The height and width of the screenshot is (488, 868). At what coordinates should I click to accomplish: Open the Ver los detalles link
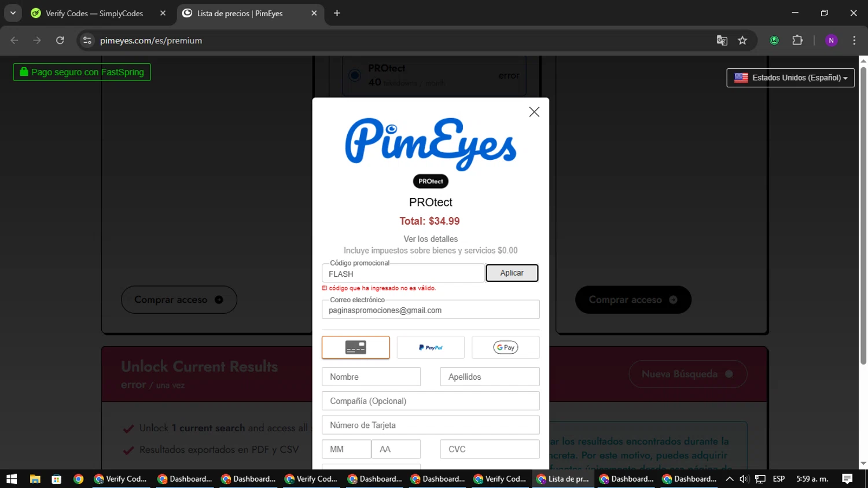coord(431,239)
